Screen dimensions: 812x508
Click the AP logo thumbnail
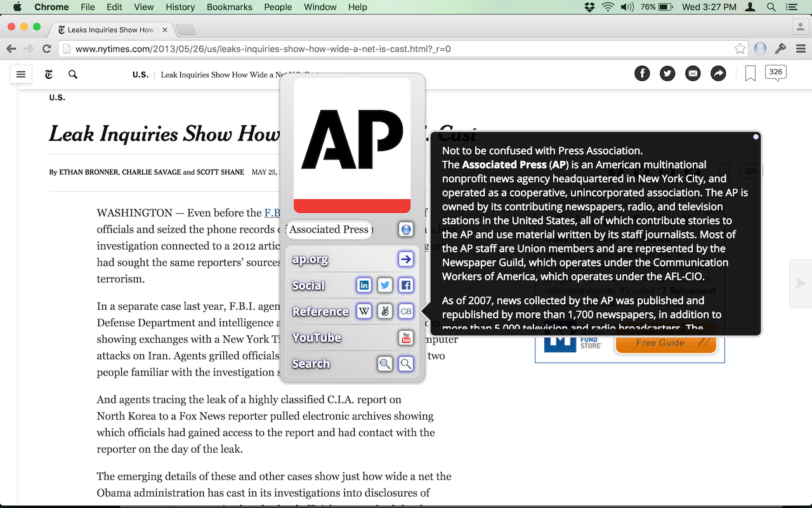click(352, 145)
